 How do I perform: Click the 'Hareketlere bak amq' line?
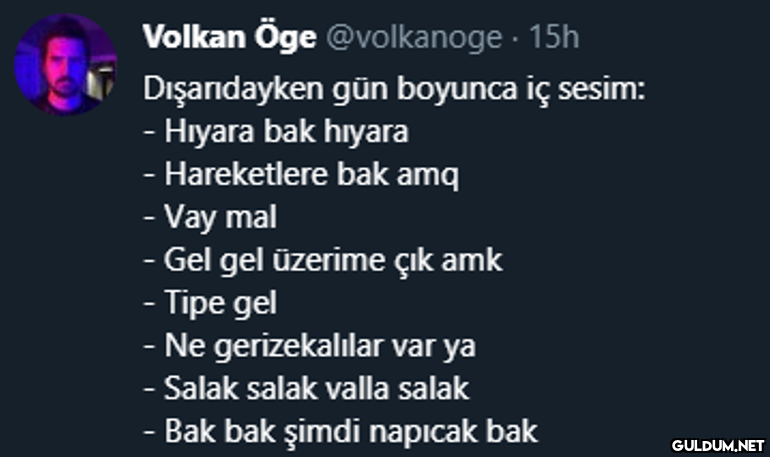tap(302, 175)
